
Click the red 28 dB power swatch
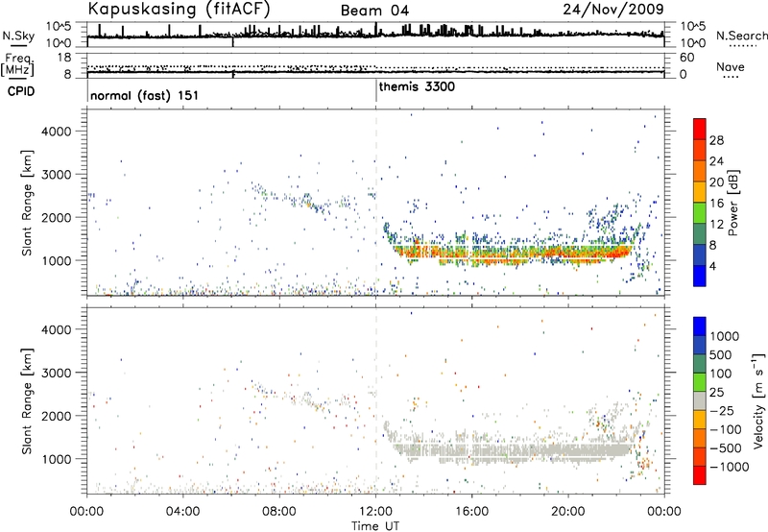click(700, 130)
